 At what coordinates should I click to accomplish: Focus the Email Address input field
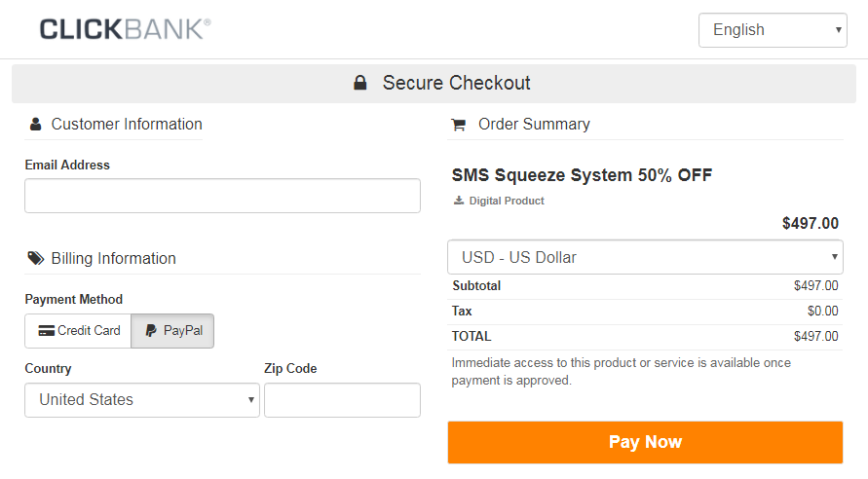tap(222, 196)
